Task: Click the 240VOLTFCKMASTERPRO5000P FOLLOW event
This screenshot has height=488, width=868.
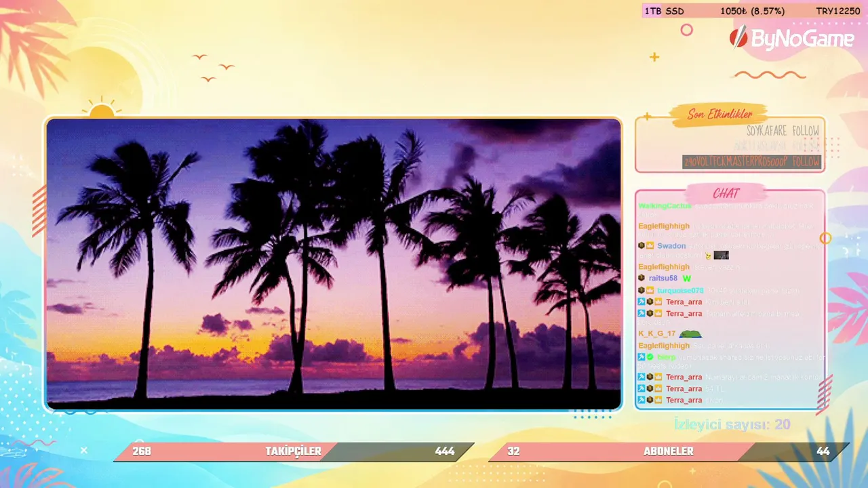Action: [751, 162]
